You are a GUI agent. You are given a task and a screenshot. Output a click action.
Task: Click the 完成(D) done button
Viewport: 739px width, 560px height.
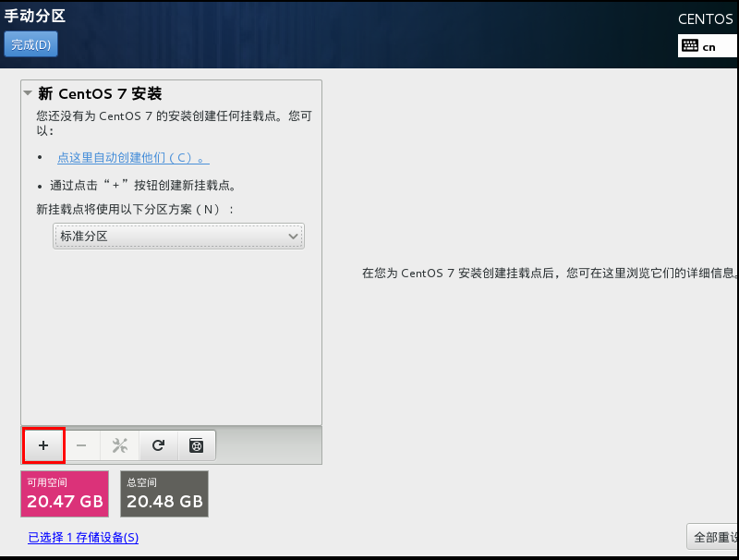(x=30, y=44)
